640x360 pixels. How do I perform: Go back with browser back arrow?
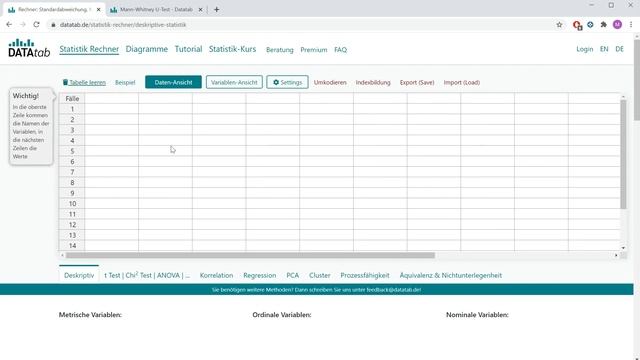click(x=9, y=24)
